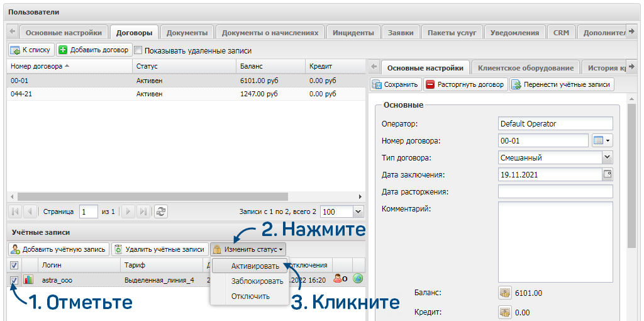Click Сохранить button
Image resolution: width=644 pixels, height=321 pixels.
(x=396, y=85)
